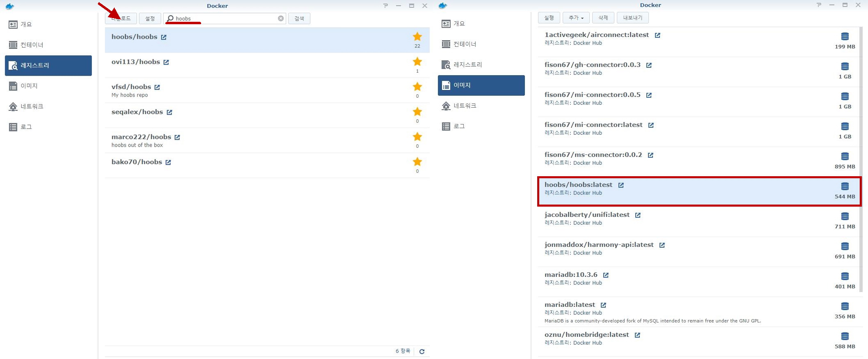Open external link for fison67/mi-connector:0.0.5

(649, 95)
